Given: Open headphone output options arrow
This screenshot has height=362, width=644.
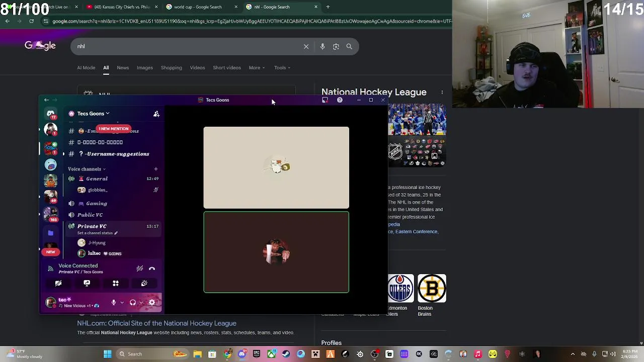Looking at the screenshot, I should click(x=141, y=303).
